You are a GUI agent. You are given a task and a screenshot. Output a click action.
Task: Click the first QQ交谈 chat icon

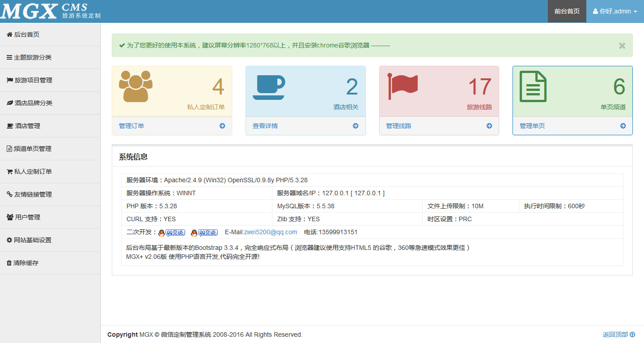point(172,232)
